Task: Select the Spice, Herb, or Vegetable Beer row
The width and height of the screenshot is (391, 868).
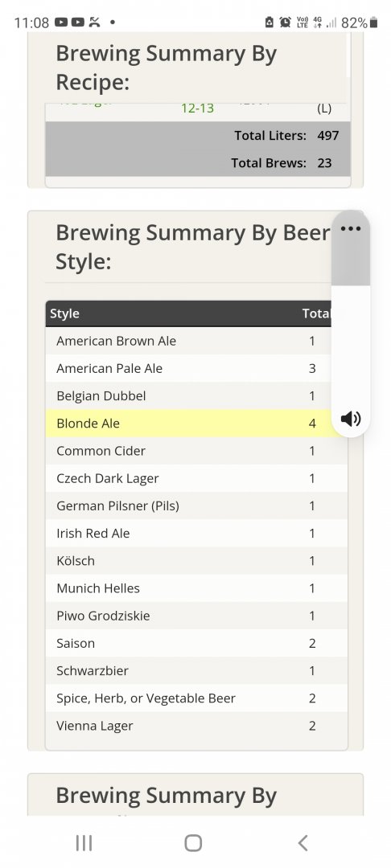Action: click(196, 698)
